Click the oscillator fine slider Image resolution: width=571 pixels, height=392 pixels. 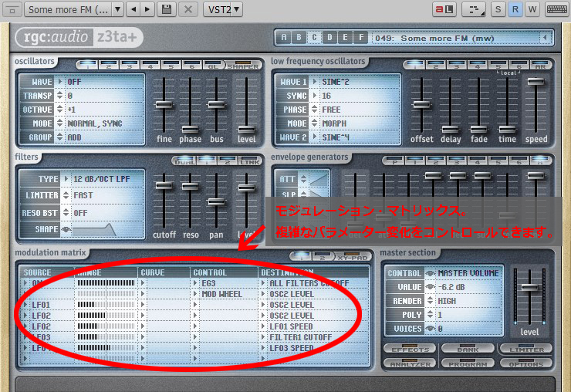(x=164, y=105)
